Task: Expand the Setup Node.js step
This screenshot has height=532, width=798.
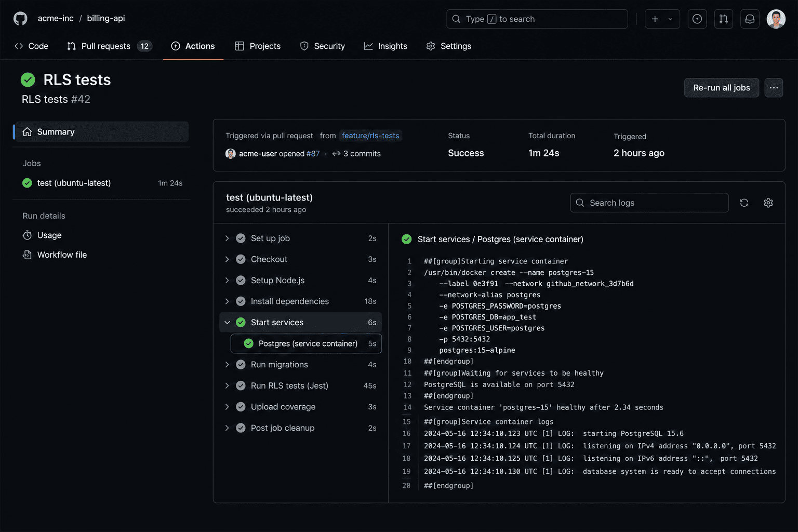Action: click(227, 280)
